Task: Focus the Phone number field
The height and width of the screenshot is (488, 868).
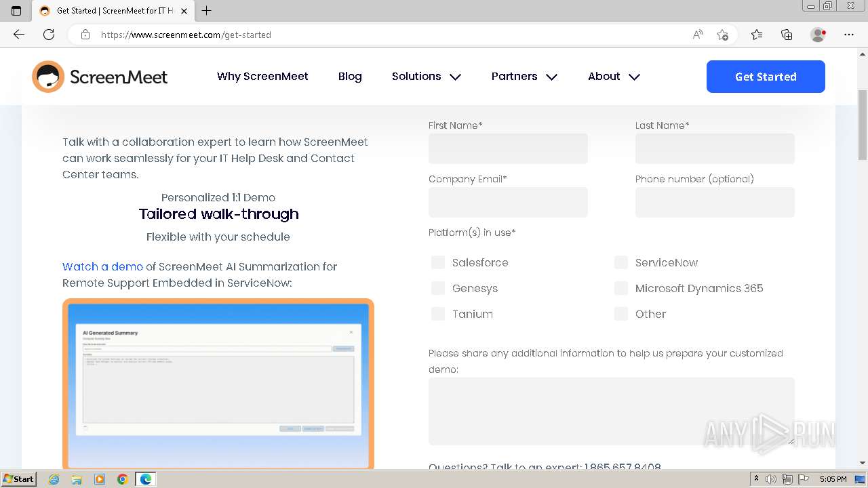Action: [x=715, y=202]
